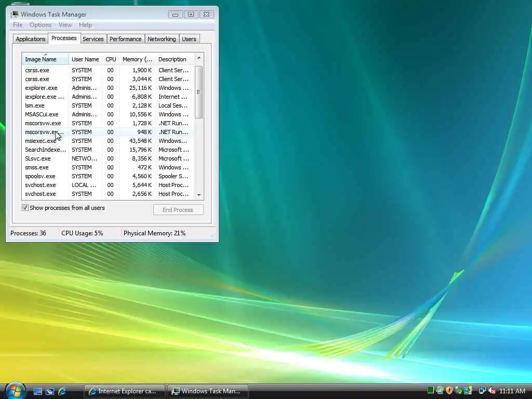Switch to the Users tab

click(189, 39)
